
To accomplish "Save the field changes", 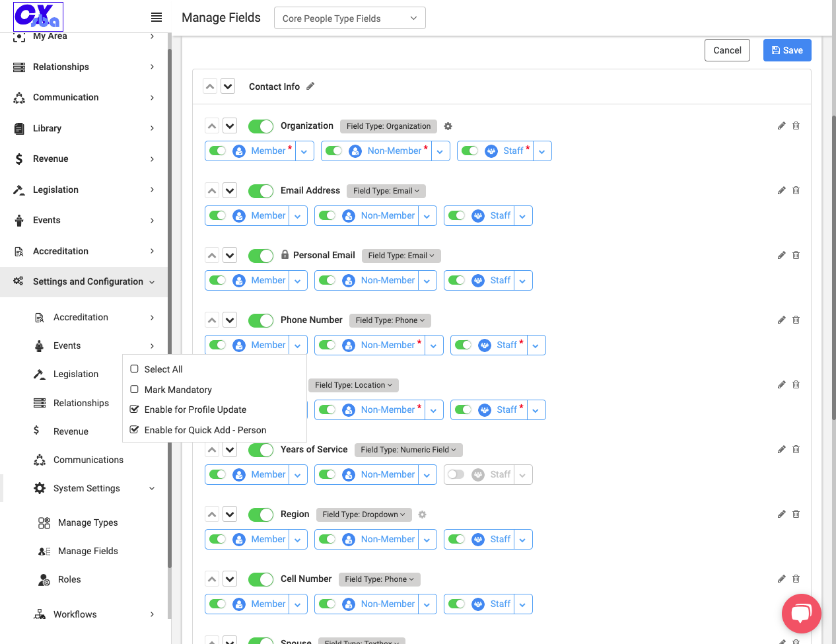I will [787, 50].
